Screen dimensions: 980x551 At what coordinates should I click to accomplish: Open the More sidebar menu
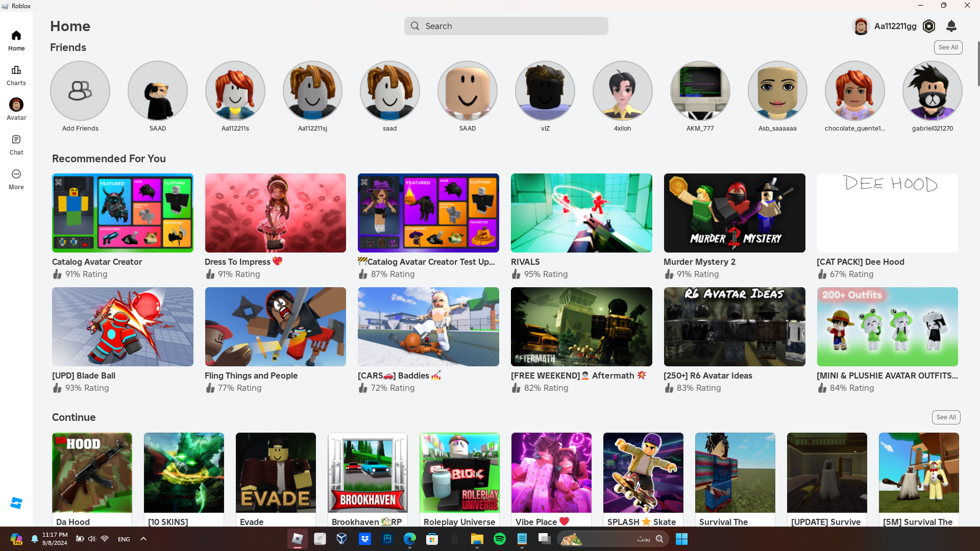pyautogui.click(x=16, y=179)
